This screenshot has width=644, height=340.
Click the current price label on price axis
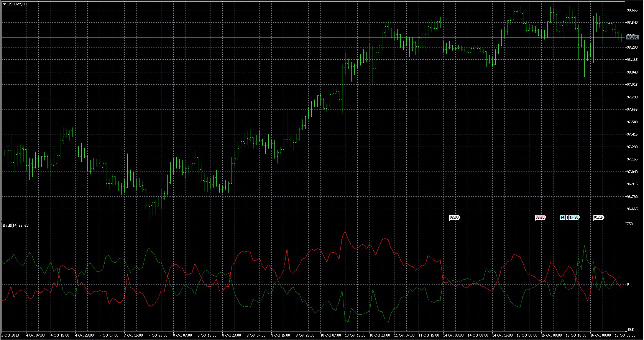pos(632,37)
